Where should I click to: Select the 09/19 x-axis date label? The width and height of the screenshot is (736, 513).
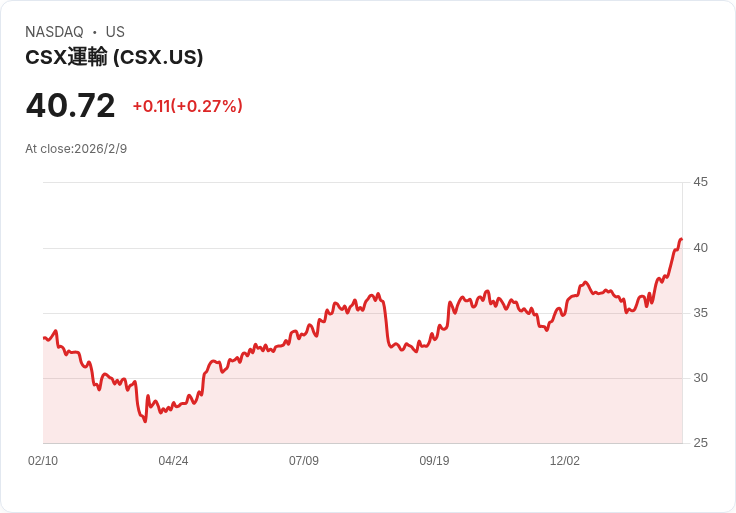click(434, 461)
